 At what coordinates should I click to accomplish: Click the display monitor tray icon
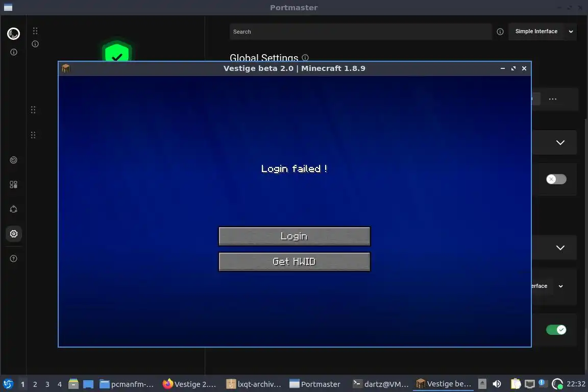529,384
